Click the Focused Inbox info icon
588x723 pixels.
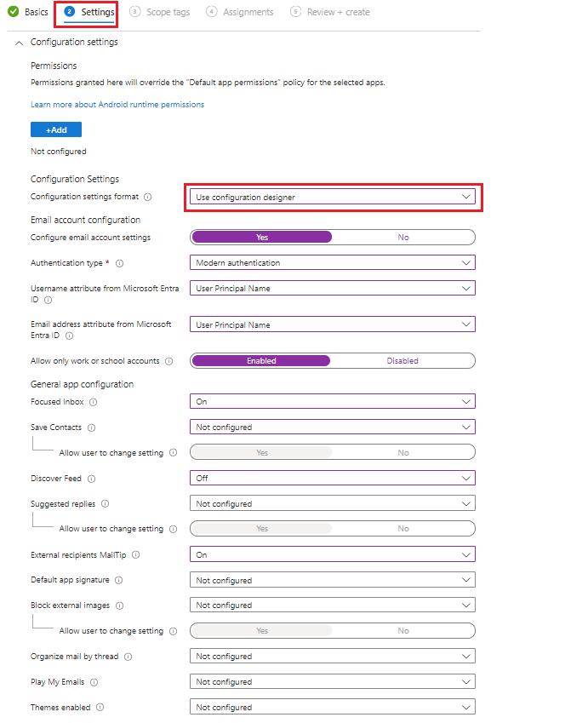[91, 401]
